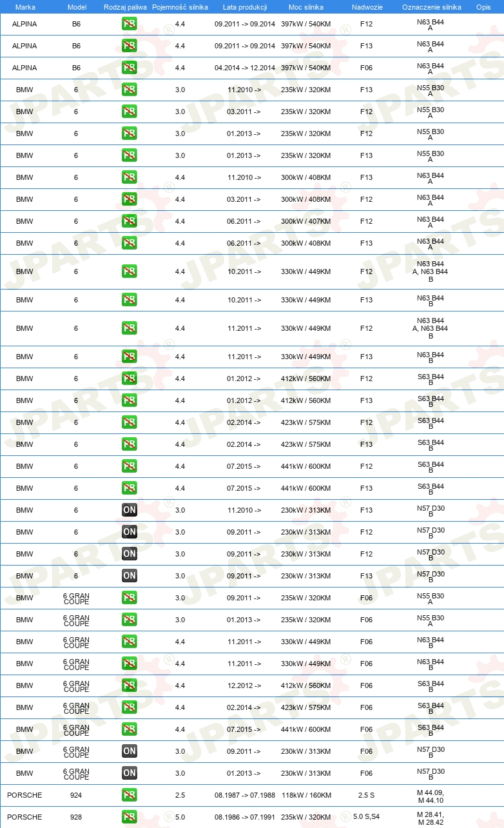
Task: Click the PB fuel icon in the Porsche 928 row
Action: (130, 818)
